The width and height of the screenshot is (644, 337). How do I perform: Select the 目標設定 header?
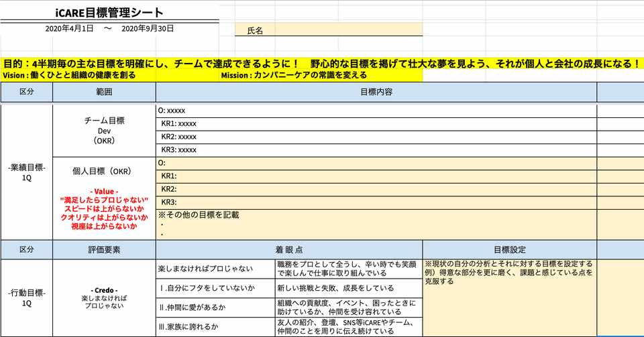(x=510, y=250)
